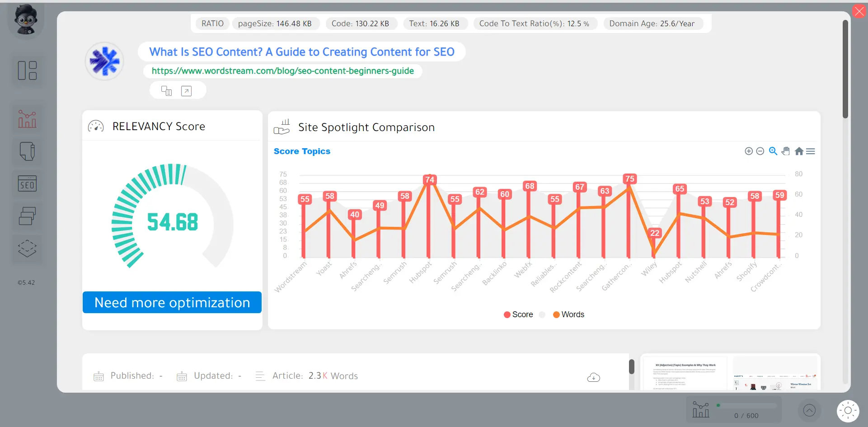Click the Site Spotlight Comparison hand-chart icon
The image size is (868, 427).
tap(282, 127)
